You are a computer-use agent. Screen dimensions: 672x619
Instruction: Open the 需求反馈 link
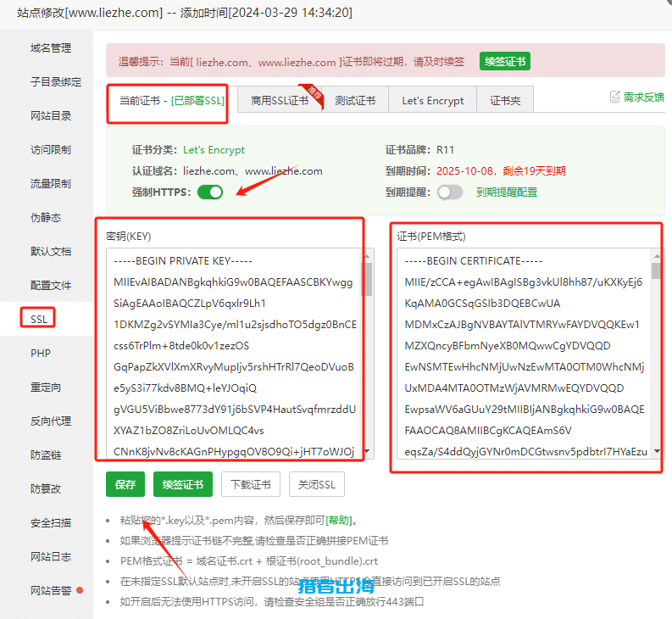point(643,98)
